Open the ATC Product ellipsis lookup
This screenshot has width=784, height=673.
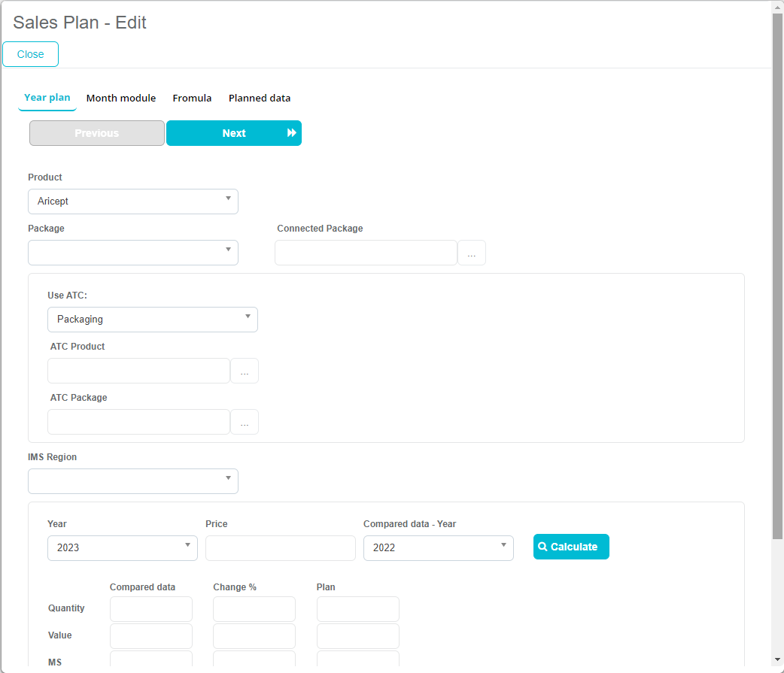pos(245,371)
